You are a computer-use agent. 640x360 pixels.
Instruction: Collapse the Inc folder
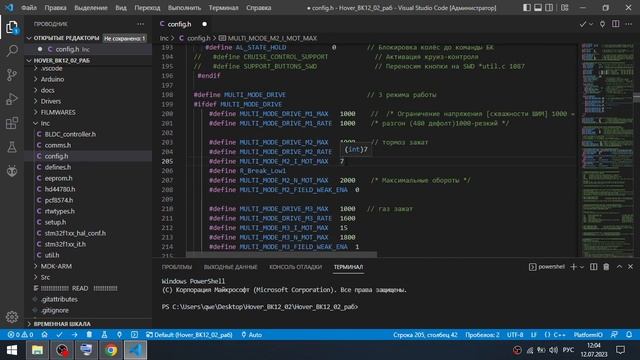coord(45,123)
